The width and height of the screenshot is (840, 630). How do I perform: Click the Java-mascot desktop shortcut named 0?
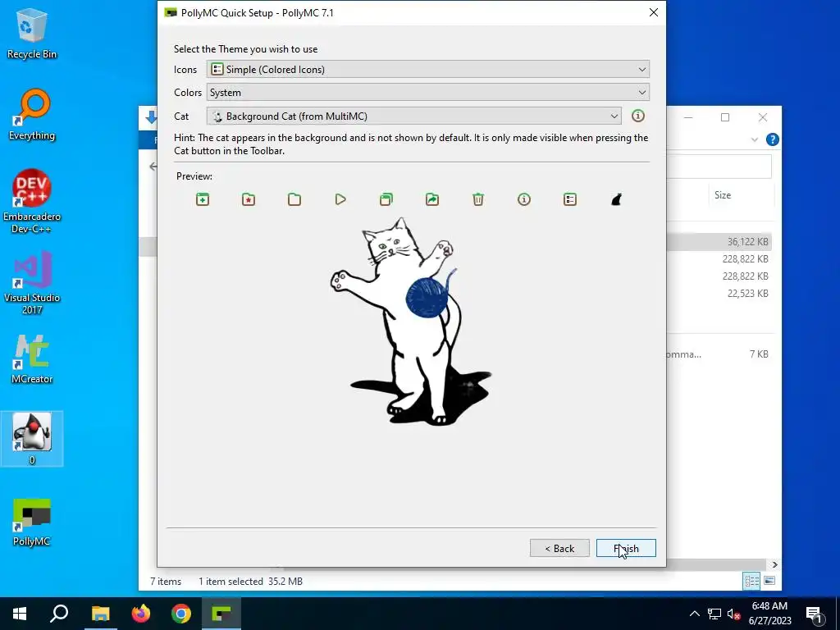pyautogui.click(x=32, y=439)
